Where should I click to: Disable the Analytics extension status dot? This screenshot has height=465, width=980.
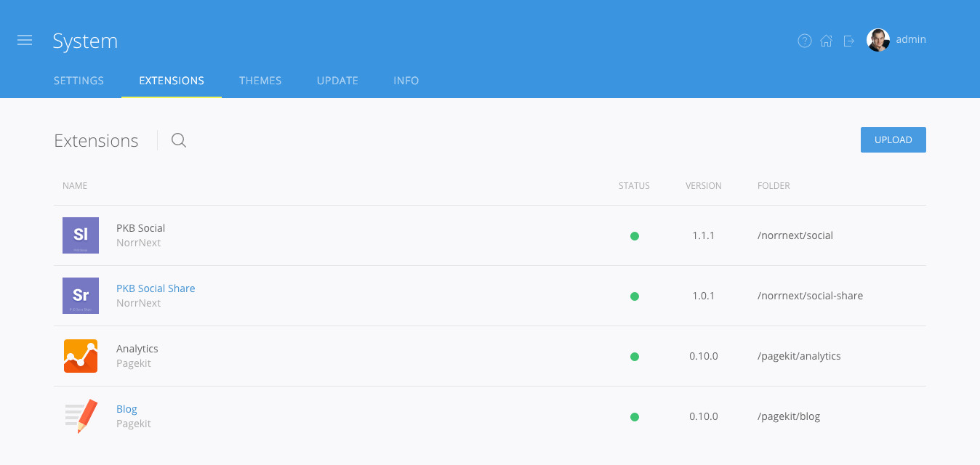click(x=635, y=356)
